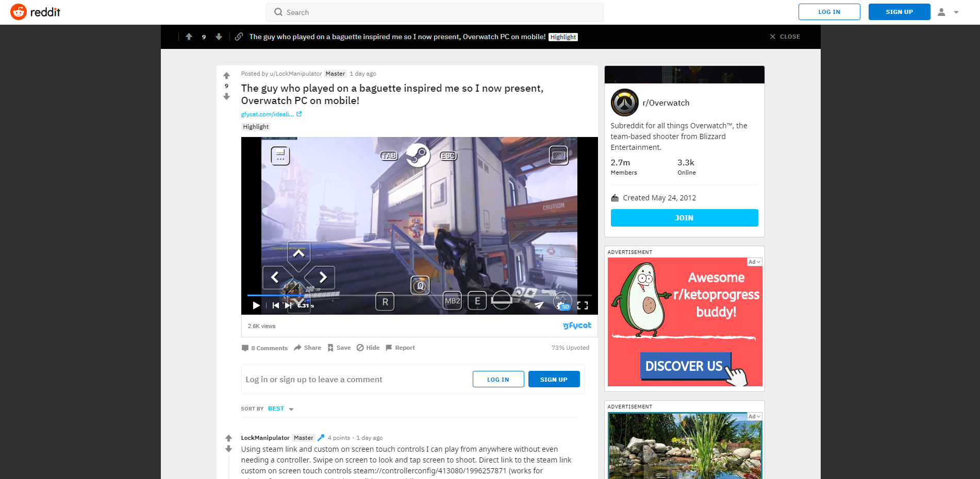Click the Reddit logo home link
This screenshot has height=479, width=980.
click(x=35, y=12)
